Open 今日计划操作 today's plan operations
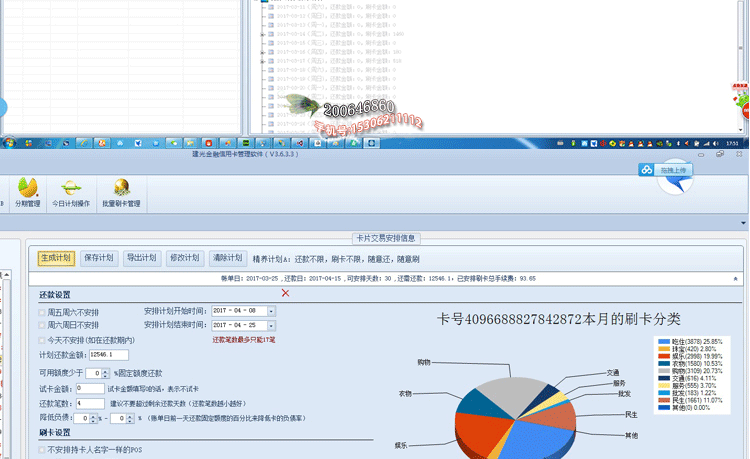Viewport: 750px width, 459px height. pos(70,192)
